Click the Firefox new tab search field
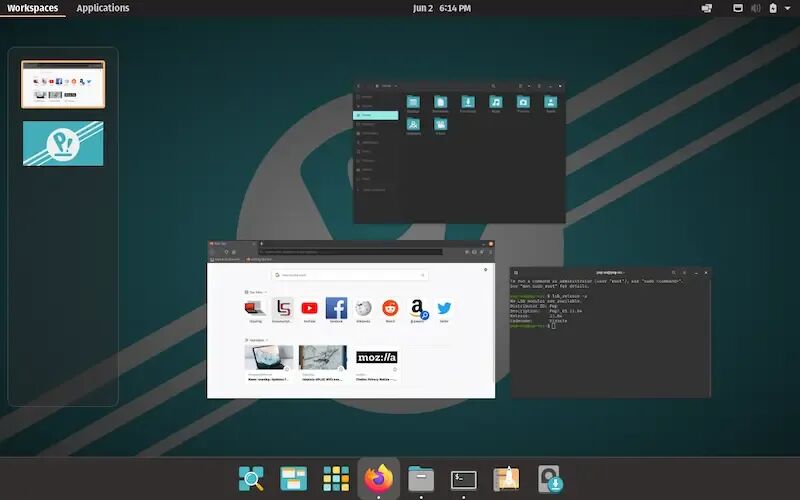800x500 pixels. (350, 275)
